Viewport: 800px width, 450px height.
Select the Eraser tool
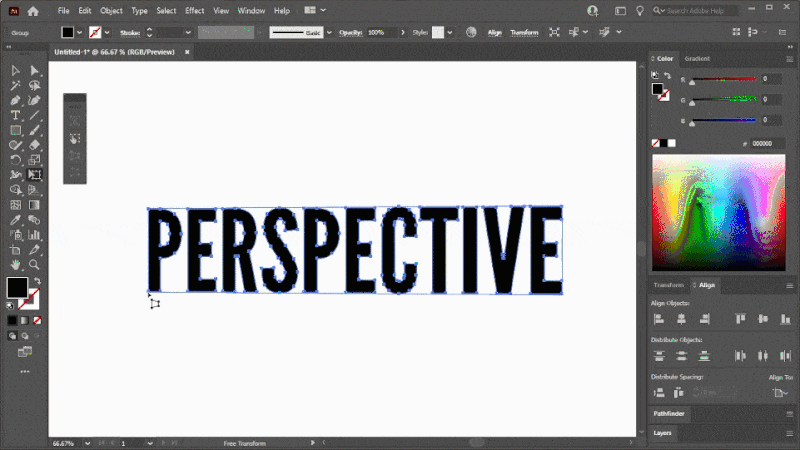34,145
